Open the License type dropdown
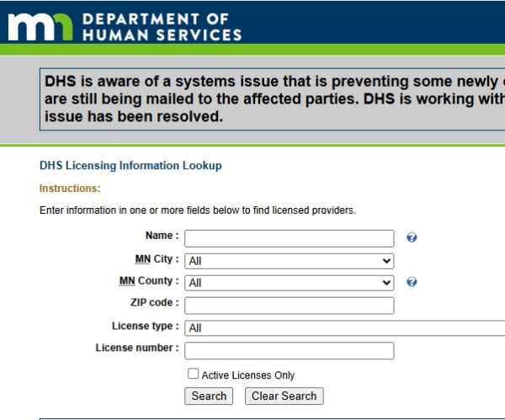This screenshot has width=505, height=420. tap(343, 328)
